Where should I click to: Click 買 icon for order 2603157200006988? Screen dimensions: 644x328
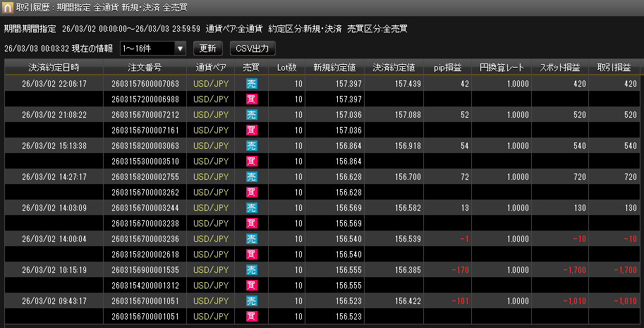tap(251, 99)
